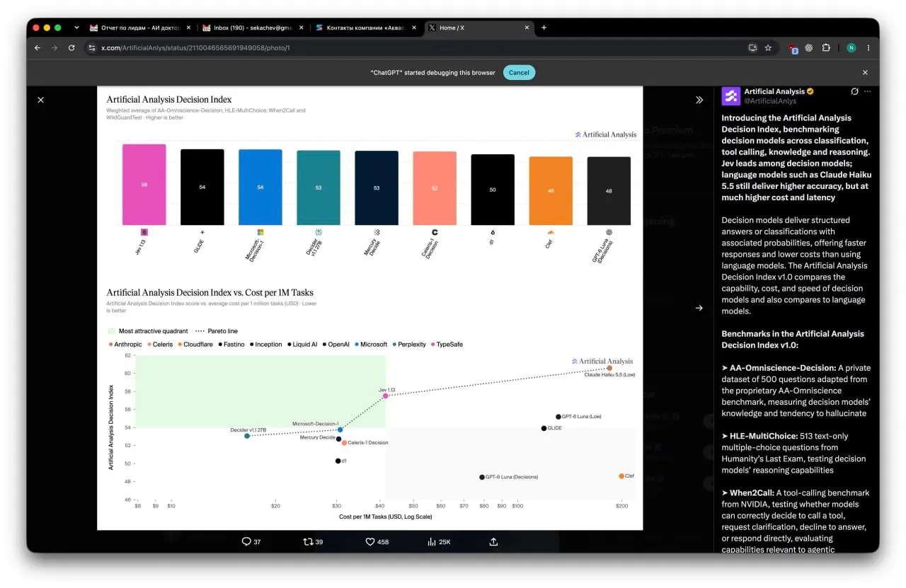Reload the current page

click(71, 47)
